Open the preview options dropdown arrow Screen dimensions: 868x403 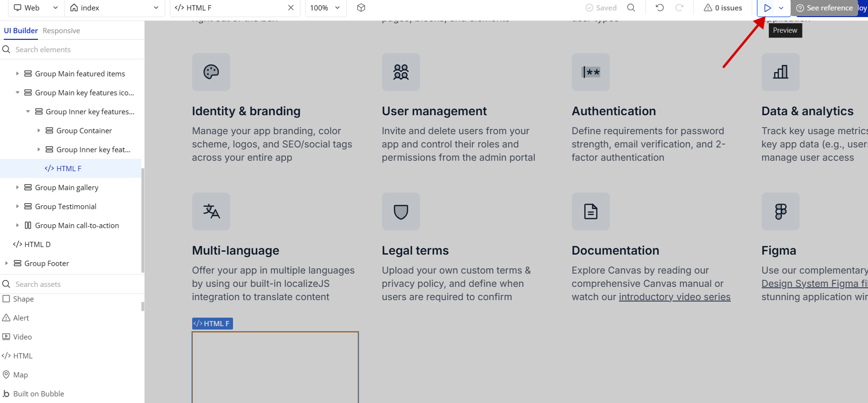coord(781,8)
